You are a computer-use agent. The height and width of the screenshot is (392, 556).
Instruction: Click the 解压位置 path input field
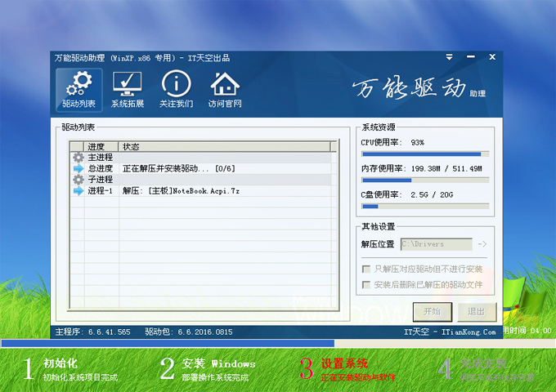[x=437, y=244]
